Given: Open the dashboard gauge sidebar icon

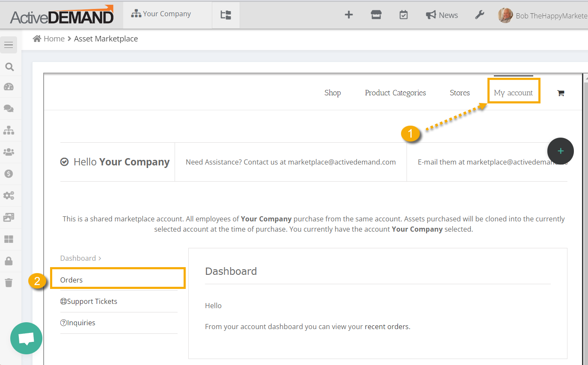Looking at the screenshot, I should [x=9, y=87].
